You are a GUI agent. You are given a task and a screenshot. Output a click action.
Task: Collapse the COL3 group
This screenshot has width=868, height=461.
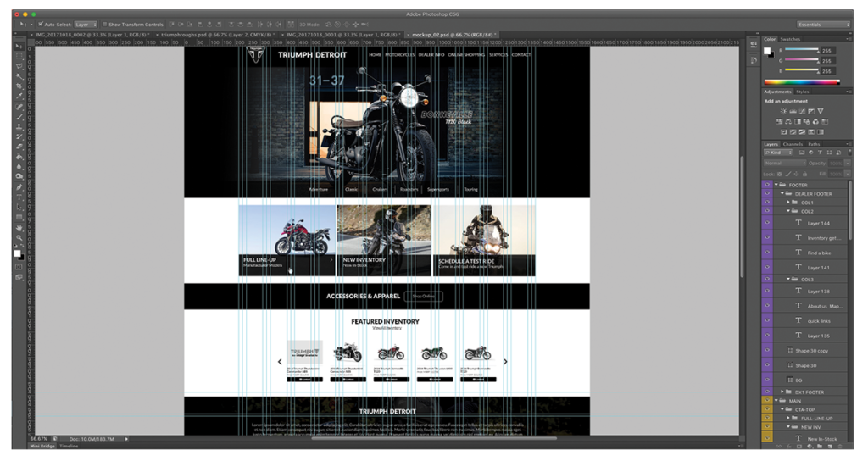click(787, 280)
